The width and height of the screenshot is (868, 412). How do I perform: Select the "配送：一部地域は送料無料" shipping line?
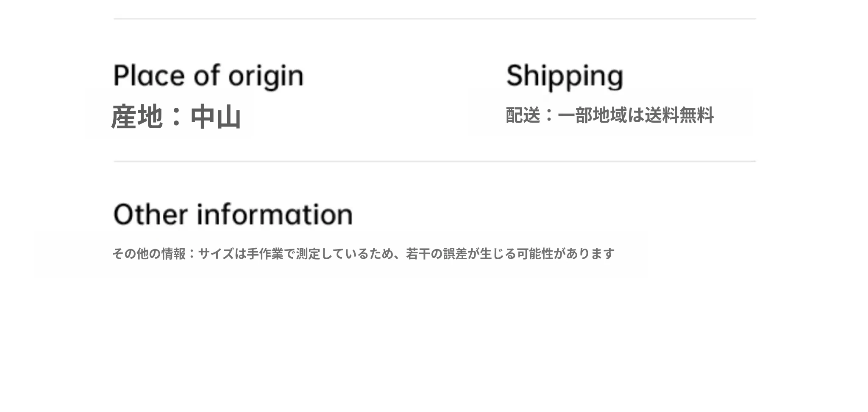609,115
